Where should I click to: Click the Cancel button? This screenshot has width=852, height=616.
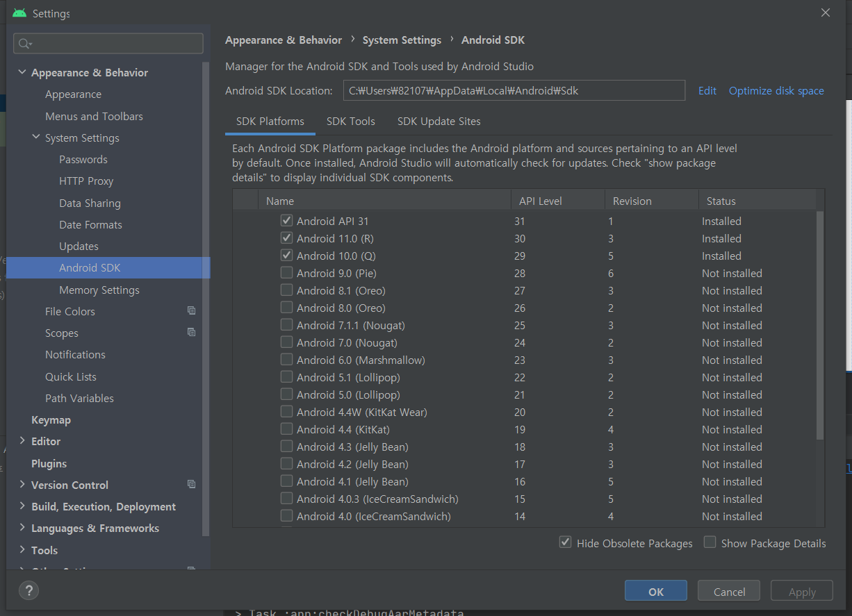click(729, 592)
